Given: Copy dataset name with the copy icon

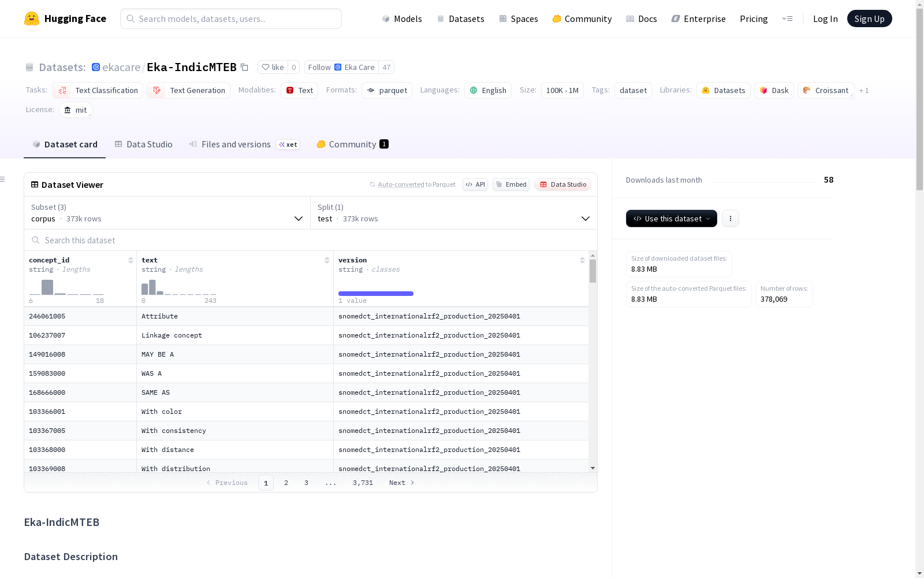Looking at the screenshot, I should click(x=244, y=67).
